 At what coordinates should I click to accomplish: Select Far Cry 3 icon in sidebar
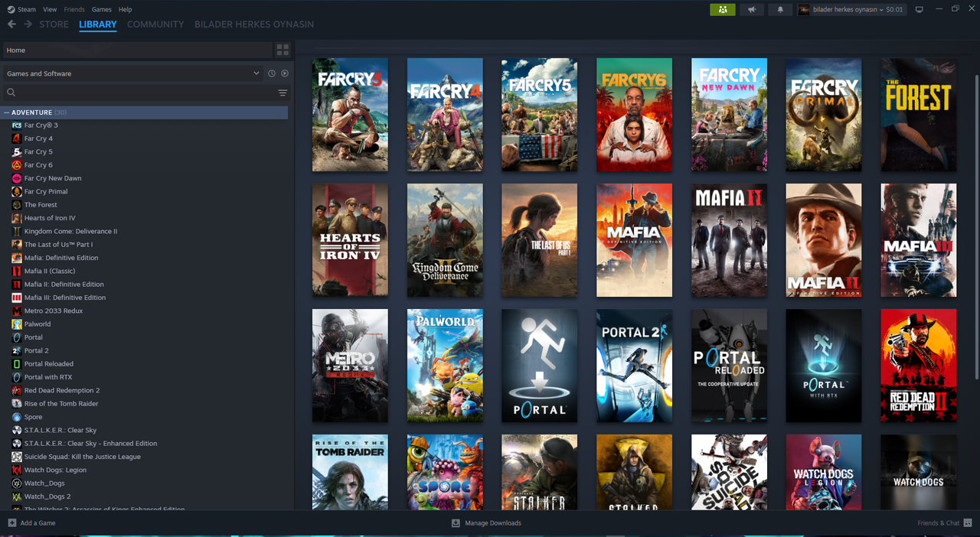[x=17, y=125]
